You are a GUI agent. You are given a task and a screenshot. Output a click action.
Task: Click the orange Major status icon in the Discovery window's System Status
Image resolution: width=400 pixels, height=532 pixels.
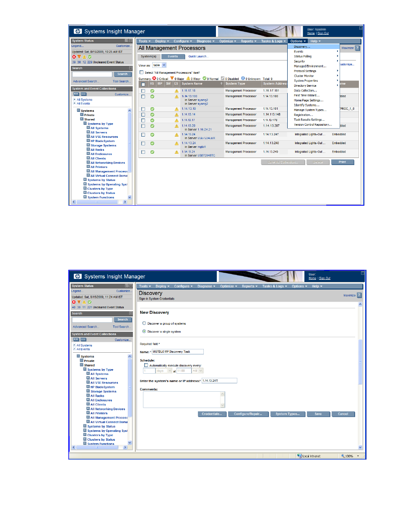coord(79,302)
